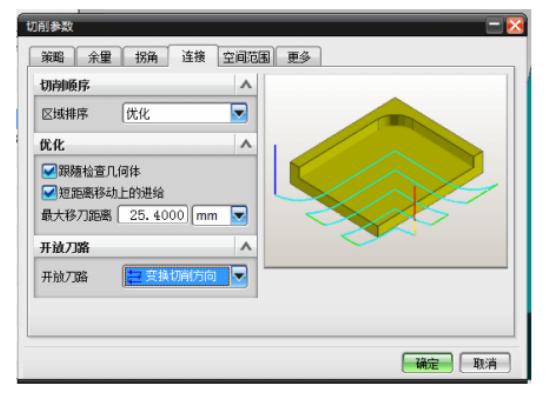Click the toolpath preview image

(x=386, y=171)
